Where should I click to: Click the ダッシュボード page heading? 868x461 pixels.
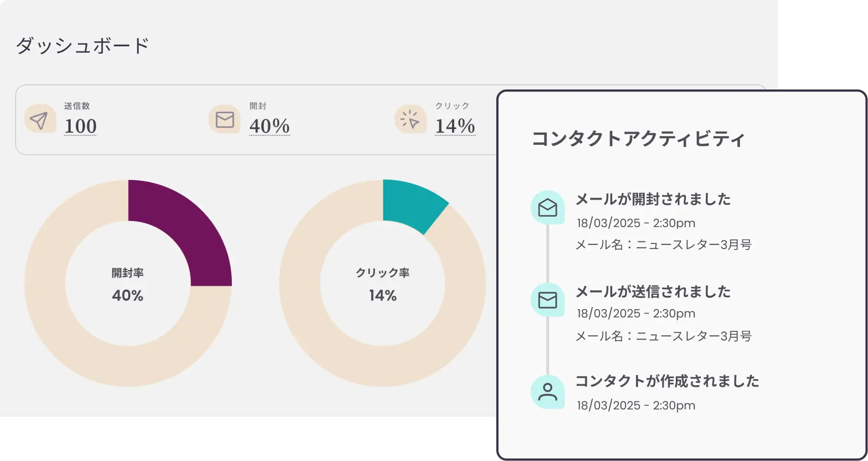(82, 46)
